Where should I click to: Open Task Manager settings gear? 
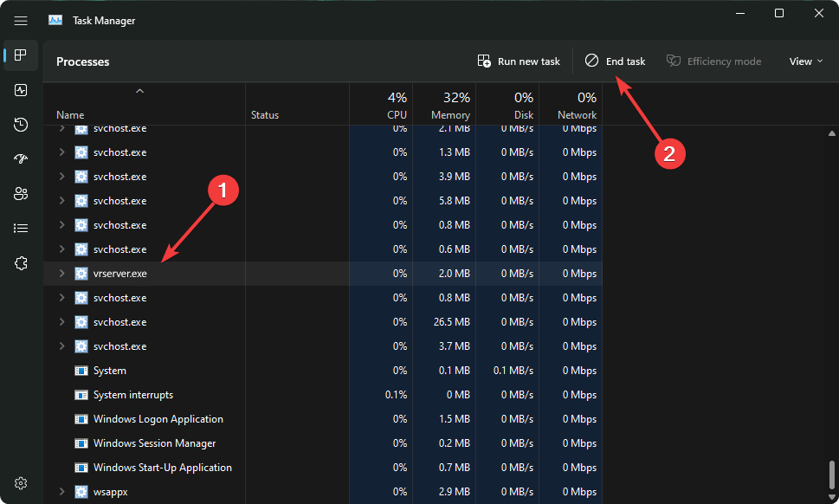click(x=21, y=483)
